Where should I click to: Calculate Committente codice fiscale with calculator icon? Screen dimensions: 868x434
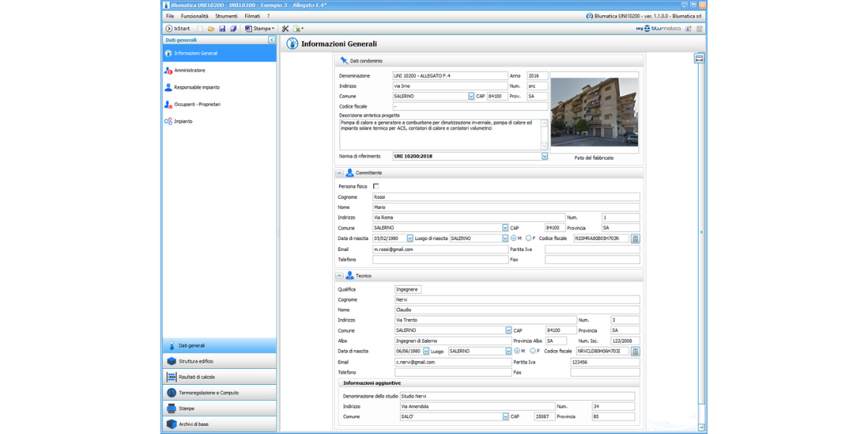click(x=635, y=238)
